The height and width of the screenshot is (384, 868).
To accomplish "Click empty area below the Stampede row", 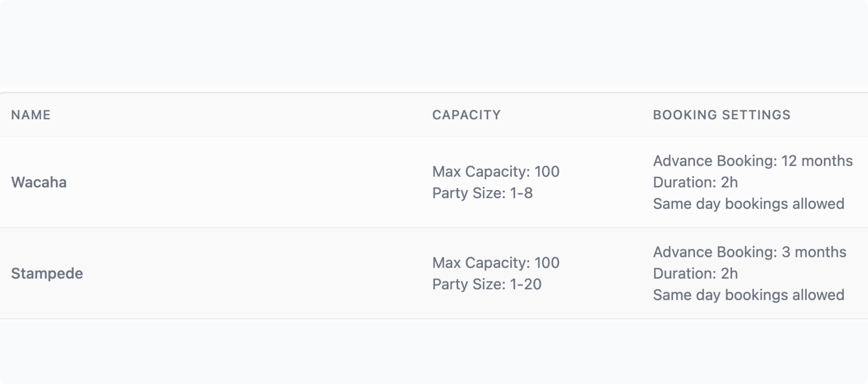I will [x=434, y=350].
